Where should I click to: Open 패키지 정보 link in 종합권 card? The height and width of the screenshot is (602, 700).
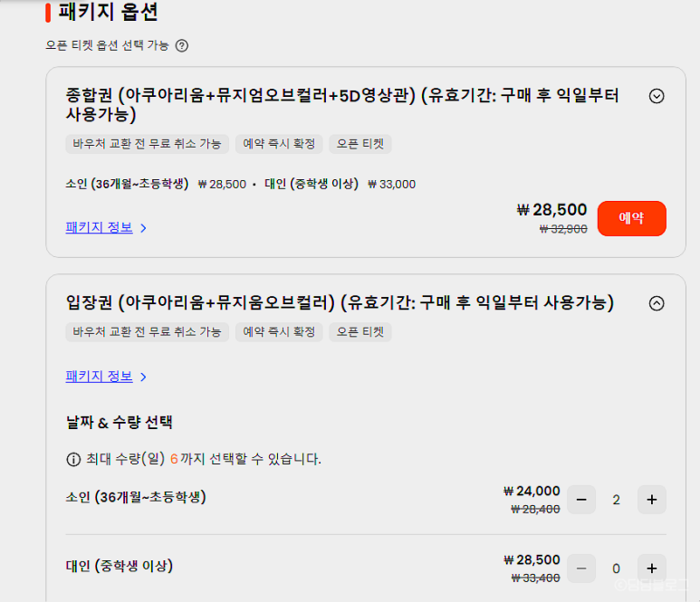pyautogui.click(x=99, y=227)
